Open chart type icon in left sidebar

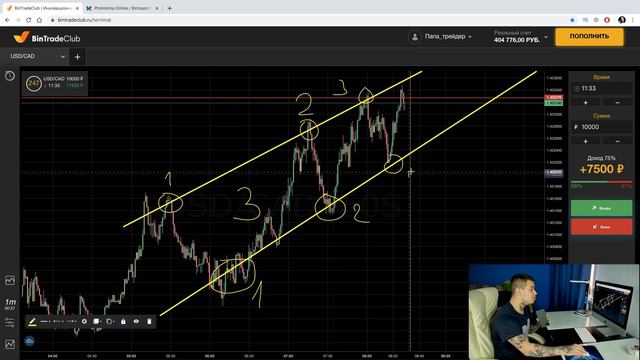click(10, 280)
